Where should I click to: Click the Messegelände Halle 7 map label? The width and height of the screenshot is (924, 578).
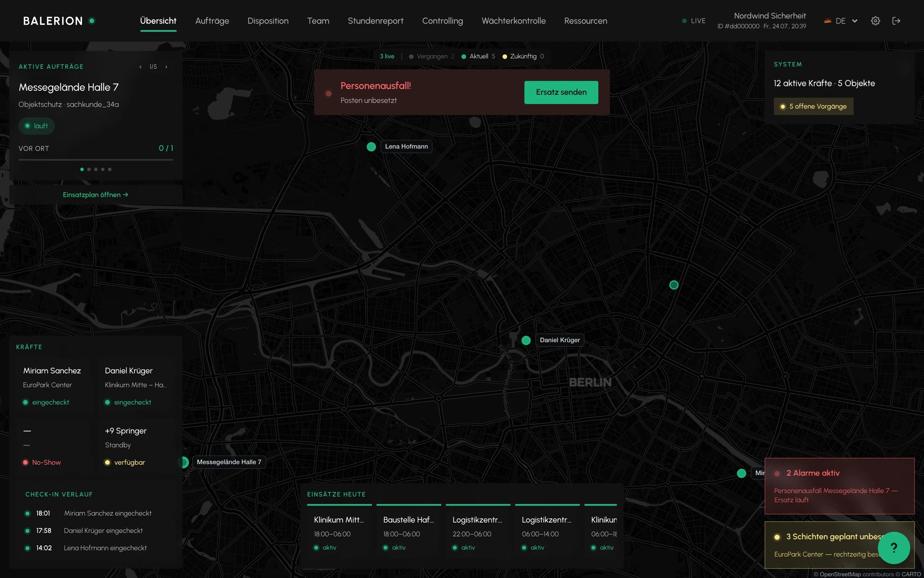(229, 462)
